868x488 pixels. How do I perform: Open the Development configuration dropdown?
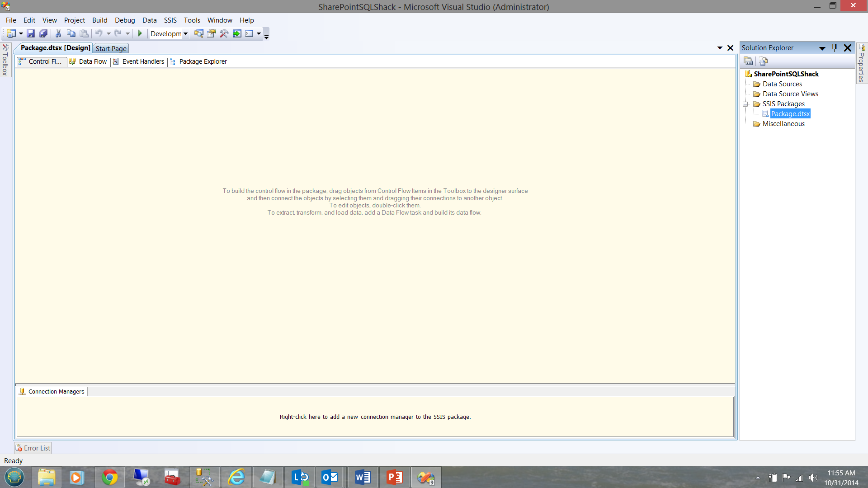tap(185, 34)
